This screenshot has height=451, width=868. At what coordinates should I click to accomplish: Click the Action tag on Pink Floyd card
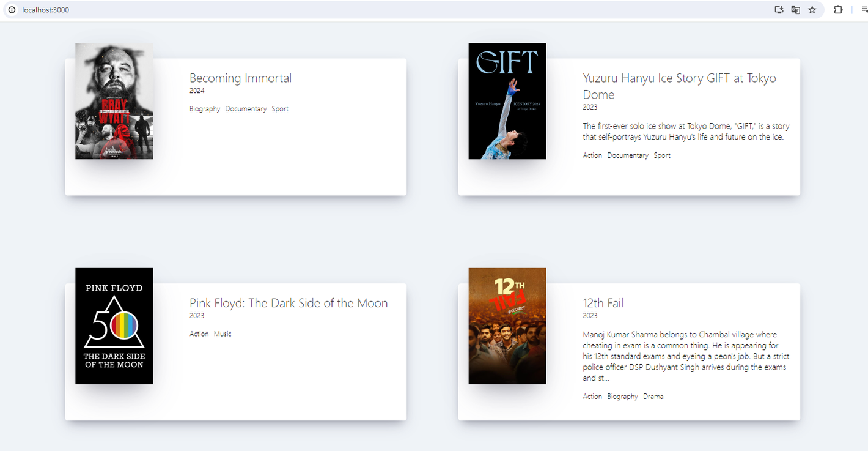click(x=199, y=334)
